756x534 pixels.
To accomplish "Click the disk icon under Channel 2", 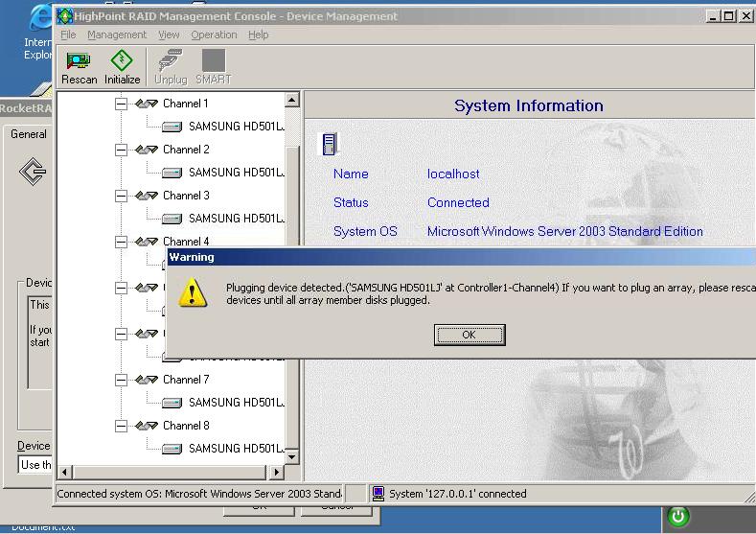I will (x=172, y=173).
